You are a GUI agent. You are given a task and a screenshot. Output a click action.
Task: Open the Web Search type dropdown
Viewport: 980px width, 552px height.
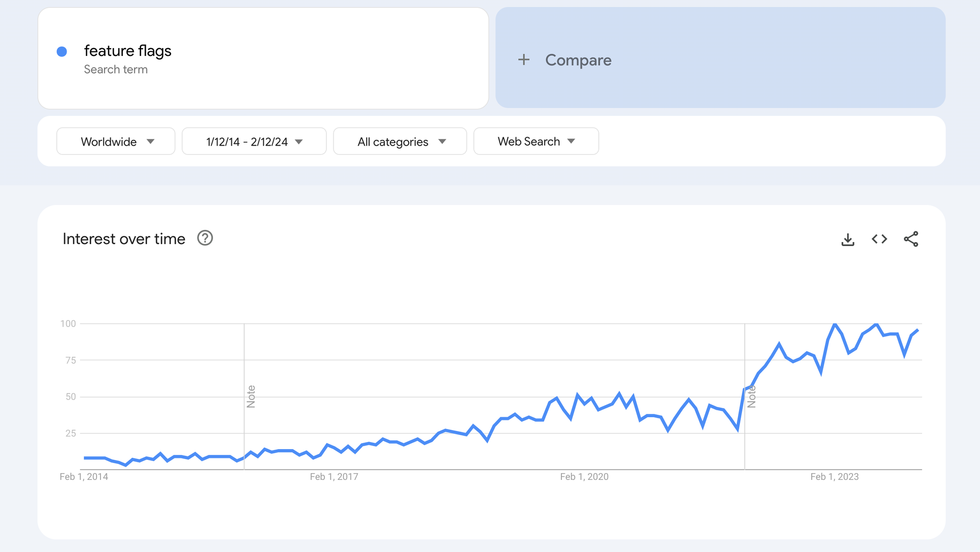(536, 142)
